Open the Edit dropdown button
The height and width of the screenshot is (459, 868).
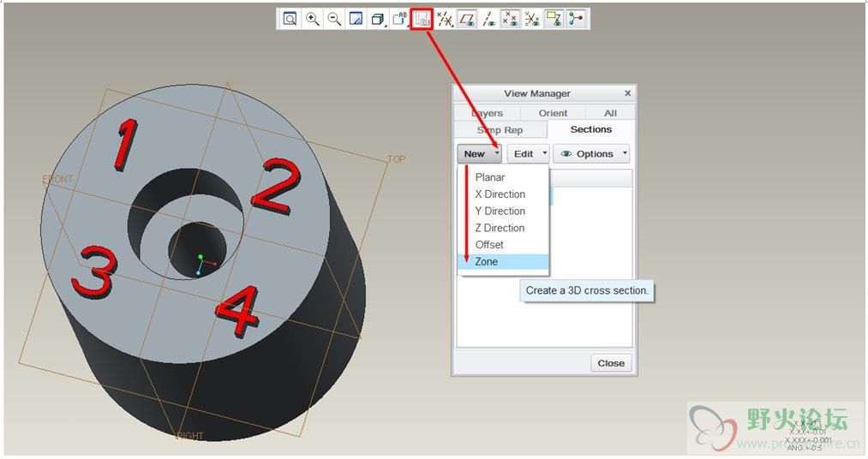(x=528, y=154)
